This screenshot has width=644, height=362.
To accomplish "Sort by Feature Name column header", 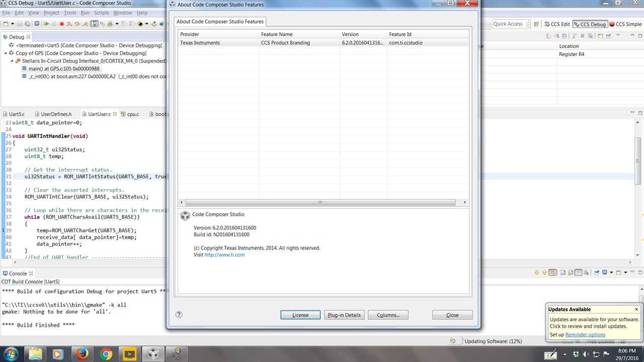I will click(299, 34).
